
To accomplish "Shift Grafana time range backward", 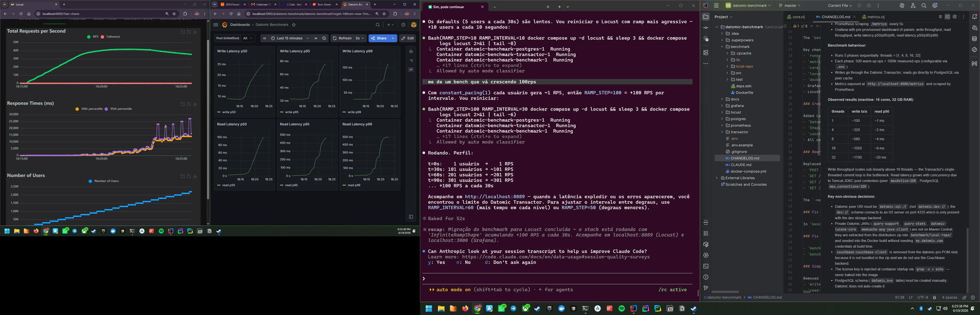I will point(265,38).
